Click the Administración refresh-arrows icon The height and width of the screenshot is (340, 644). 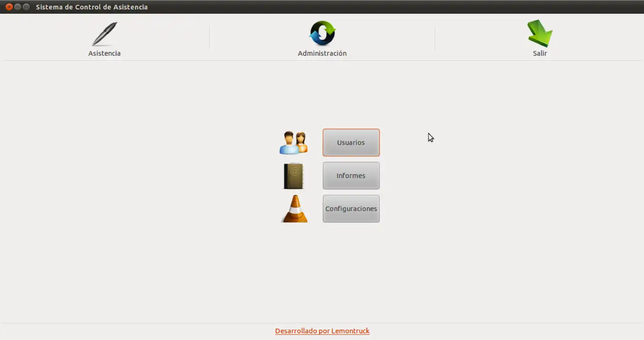[x=322, y=33]
